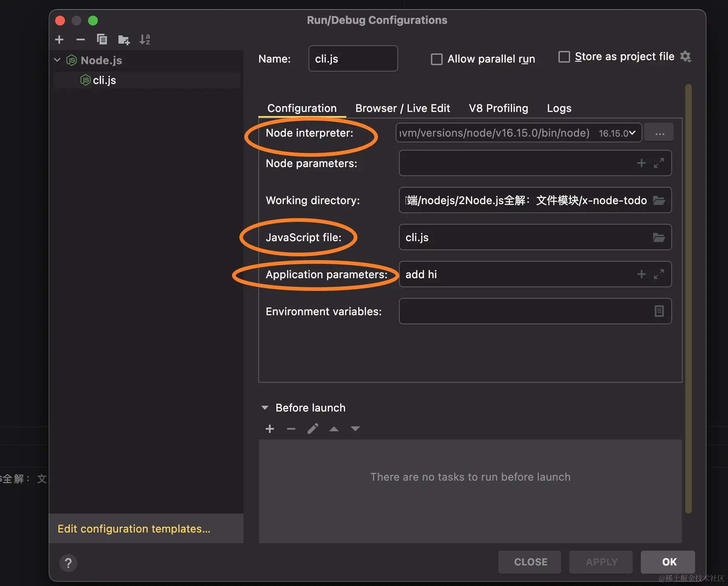Click the APPLY button

click(x=601, y=562)
